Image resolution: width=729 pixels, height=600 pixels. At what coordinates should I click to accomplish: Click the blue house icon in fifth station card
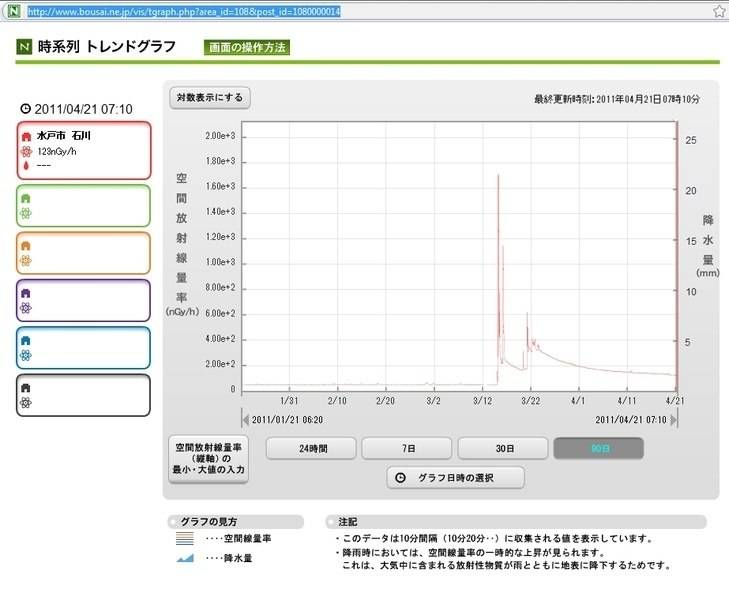(x=26, y=340)
